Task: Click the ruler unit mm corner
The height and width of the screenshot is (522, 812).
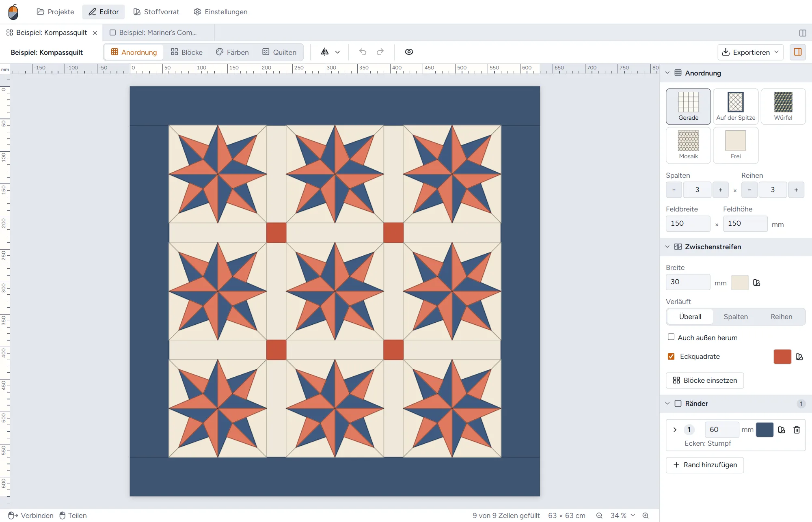Action: pyautogui.click(x=5, y=69)
